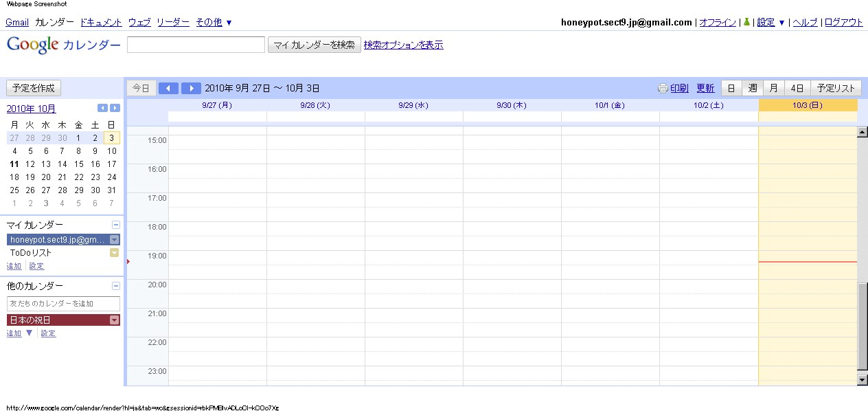Click the オフライン link
This screenshot has height=411, width=868.
tap(718, 22)
